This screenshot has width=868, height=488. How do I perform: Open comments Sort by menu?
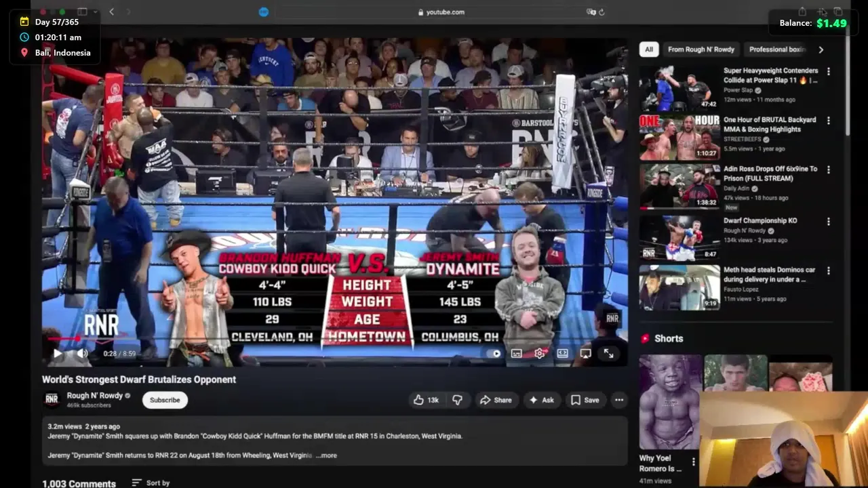pyautogui.click(x=151, y=483)
